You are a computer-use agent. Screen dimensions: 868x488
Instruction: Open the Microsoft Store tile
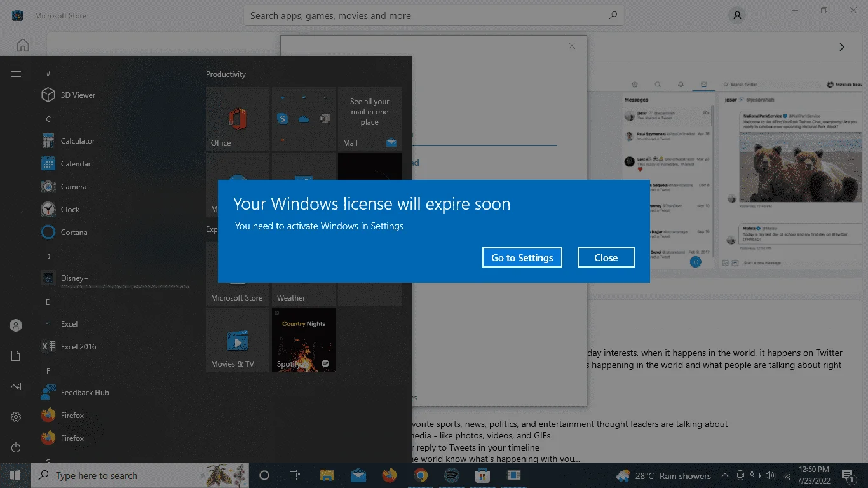click(238, 294)
